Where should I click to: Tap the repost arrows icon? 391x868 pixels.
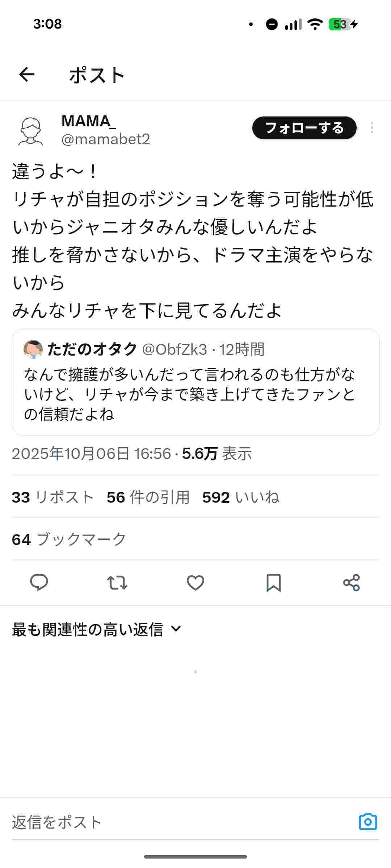point(117,583)
